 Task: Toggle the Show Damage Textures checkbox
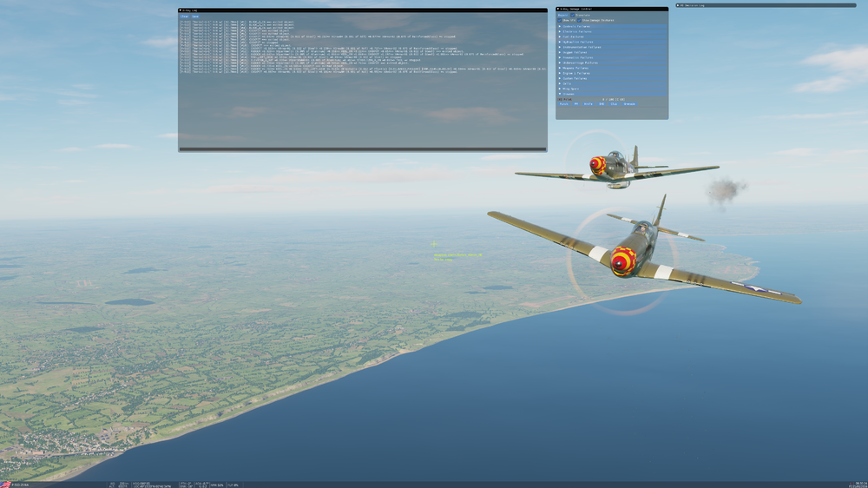[x=579, y=21]
